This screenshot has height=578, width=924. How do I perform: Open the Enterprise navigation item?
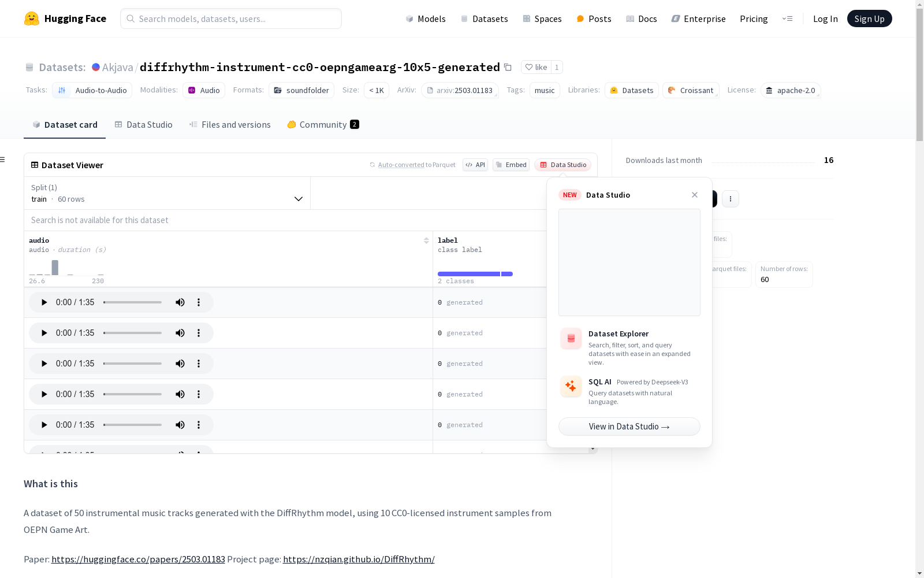coord(698,18)
